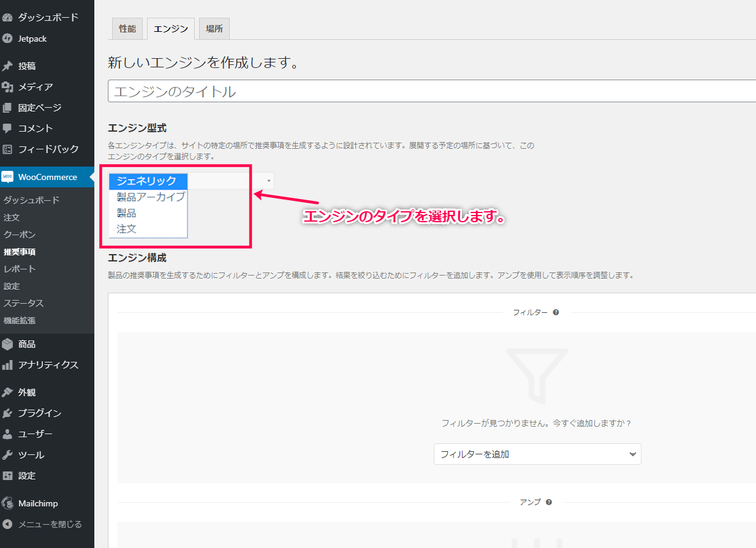The width and height of the screenshot is (756, 548).
Task: Open WooCommerce ステータス submenu link
Action: pyautogui.click(x=23, y=303)
